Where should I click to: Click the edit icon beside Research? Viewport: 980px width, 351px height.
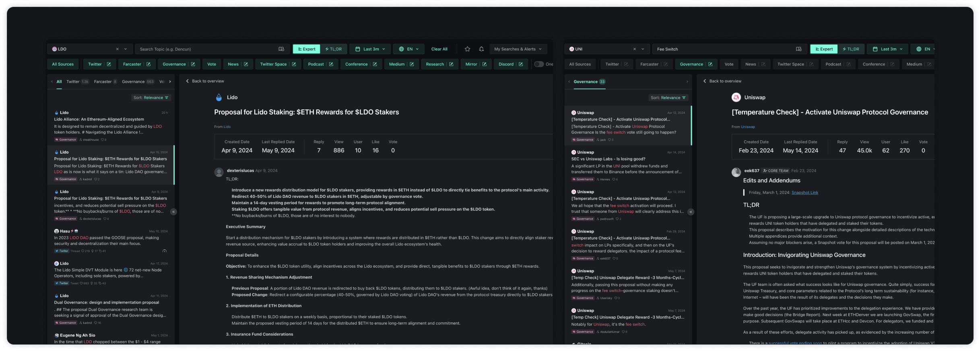point(452,64)
